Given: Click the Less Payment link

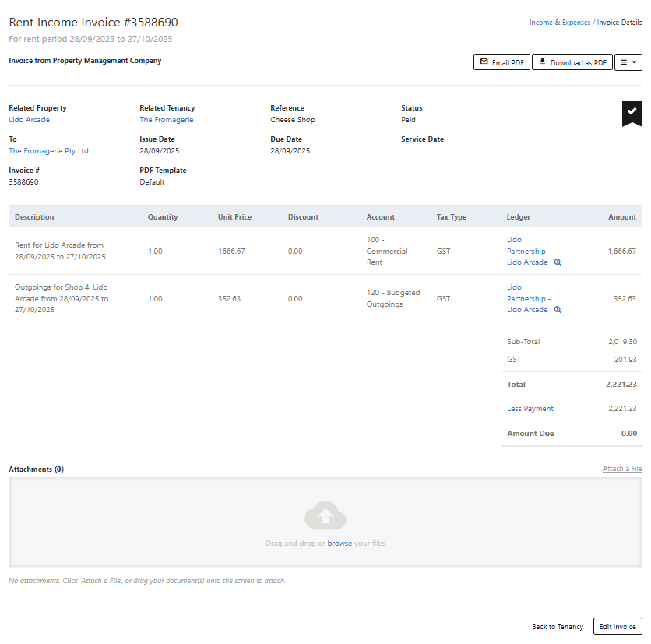Looking at the screenshot, I should 530,409.
